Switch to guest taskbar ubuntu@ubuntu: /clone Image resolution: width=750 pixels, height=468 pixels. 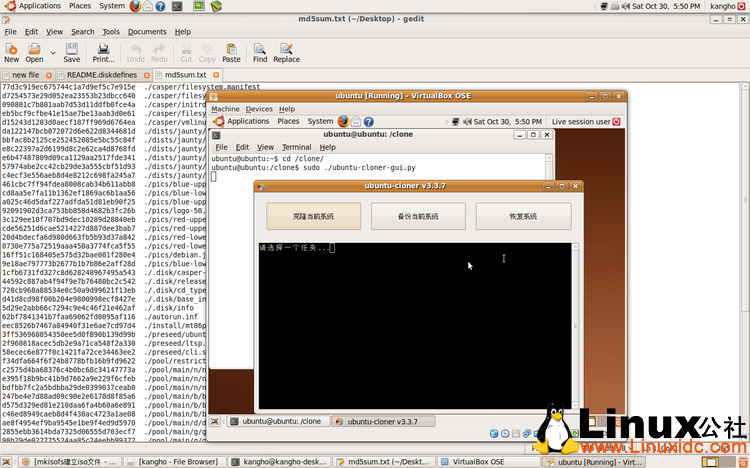coord(277,422)
